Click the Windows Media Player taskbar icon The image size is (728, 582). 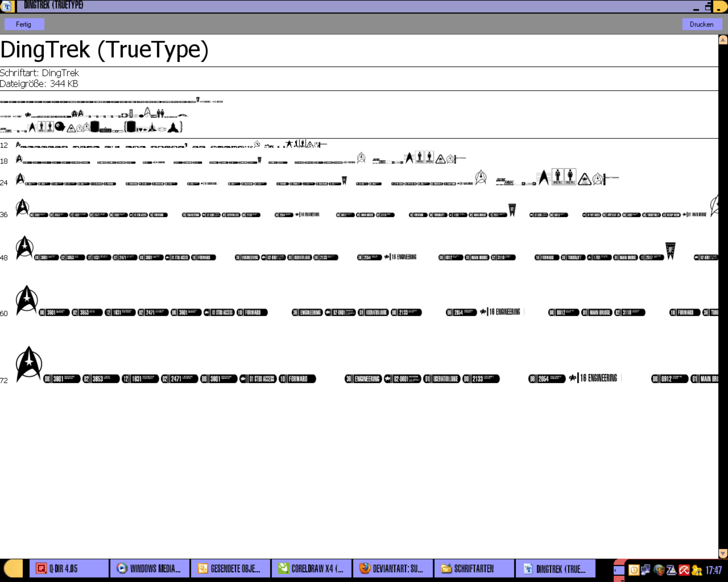point(122,568)
